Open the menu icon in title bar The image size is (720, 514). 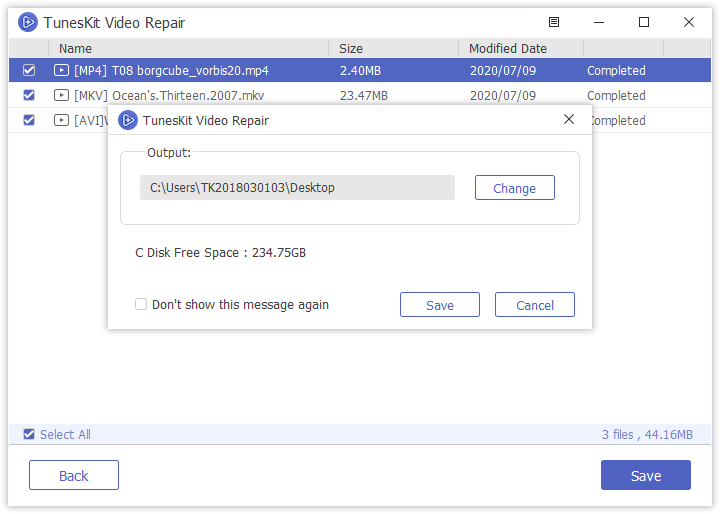point(554,22)
